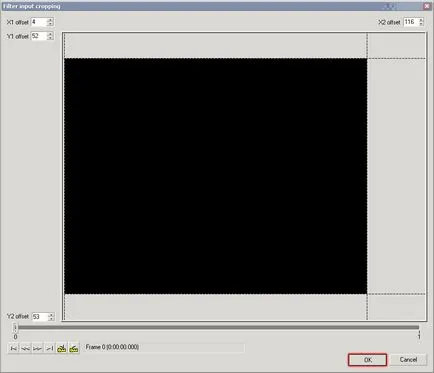The image size is (434, 373).
Task: Focus the Y2 offset input field
Action: click(40, 316)
